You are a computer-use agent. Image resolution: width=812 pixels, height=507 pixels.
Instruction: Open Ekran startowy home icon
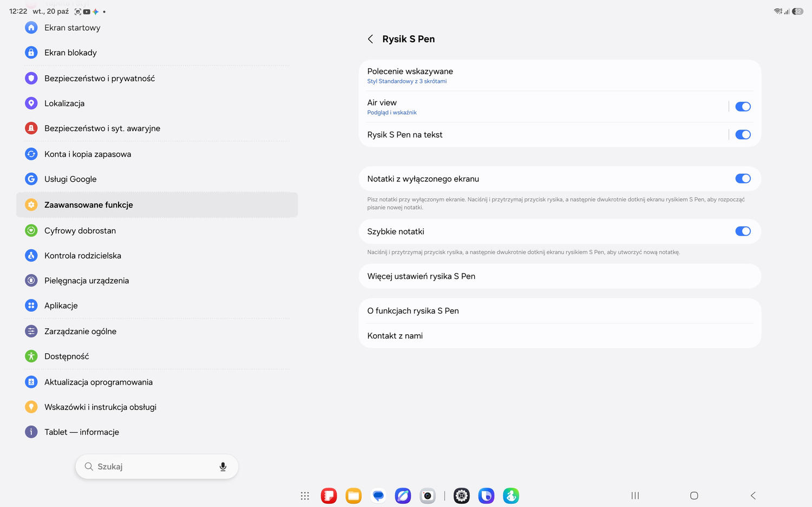(31, 28)
